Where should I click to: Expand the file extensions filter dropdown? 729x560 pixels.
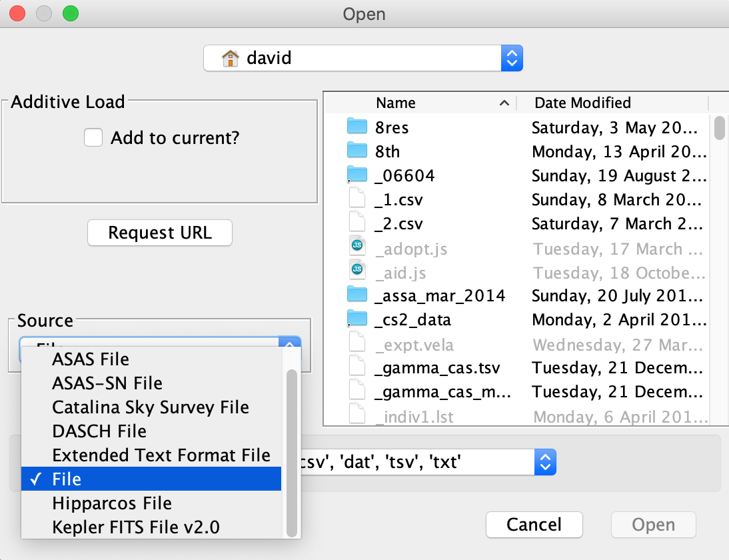tap(545, 461)
